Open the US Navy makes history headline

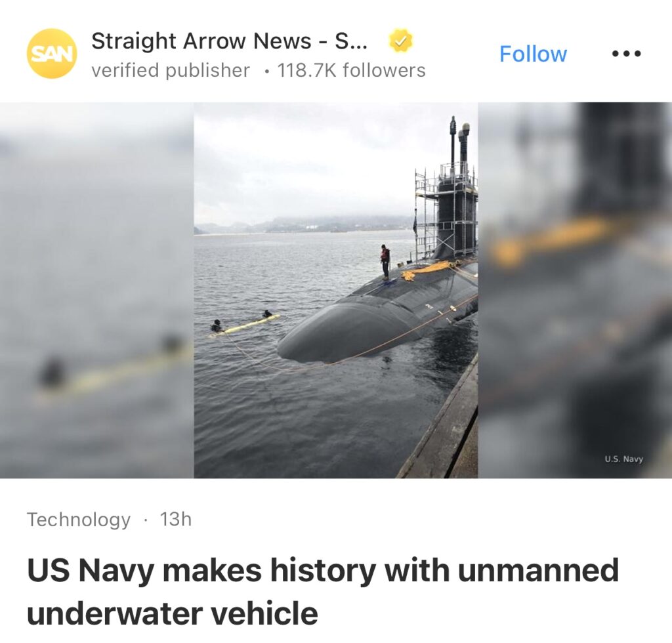click(x=323, y=591)
